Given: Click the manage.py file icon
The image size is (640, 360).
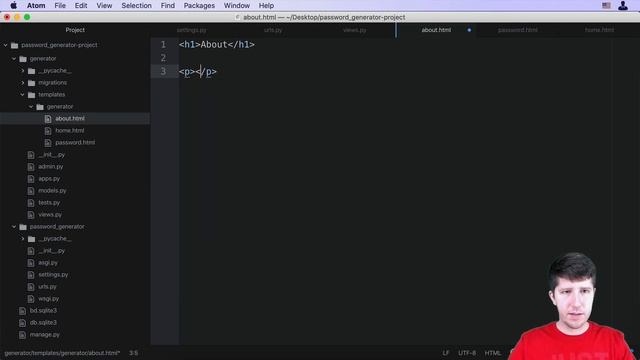Looking at the screenshot, I should (22, 335).
